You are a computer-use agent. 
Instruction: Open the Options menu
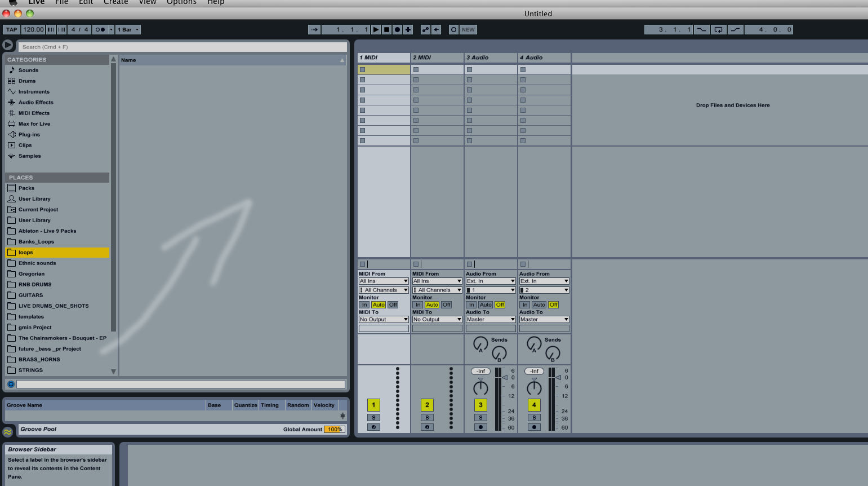(x=181, y=2)
